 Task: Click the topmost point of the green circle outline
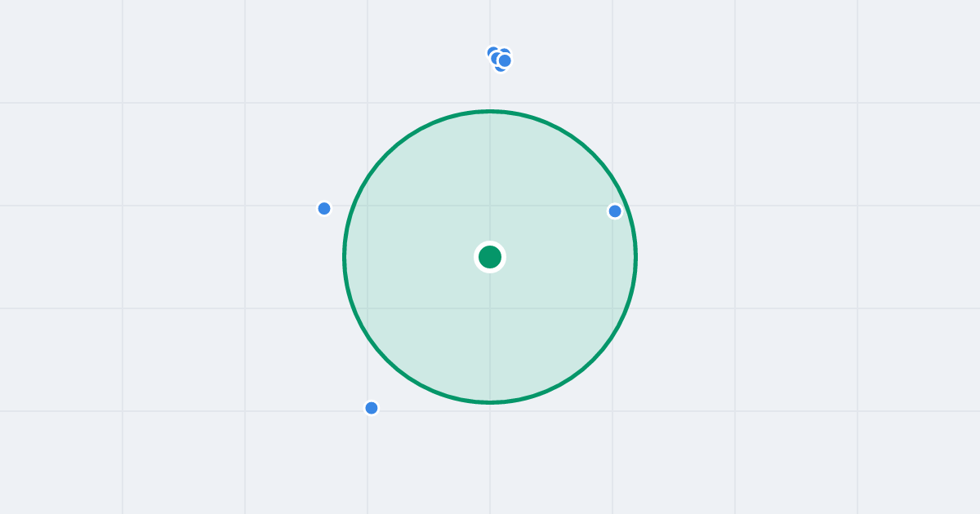(x=490, y=111)
